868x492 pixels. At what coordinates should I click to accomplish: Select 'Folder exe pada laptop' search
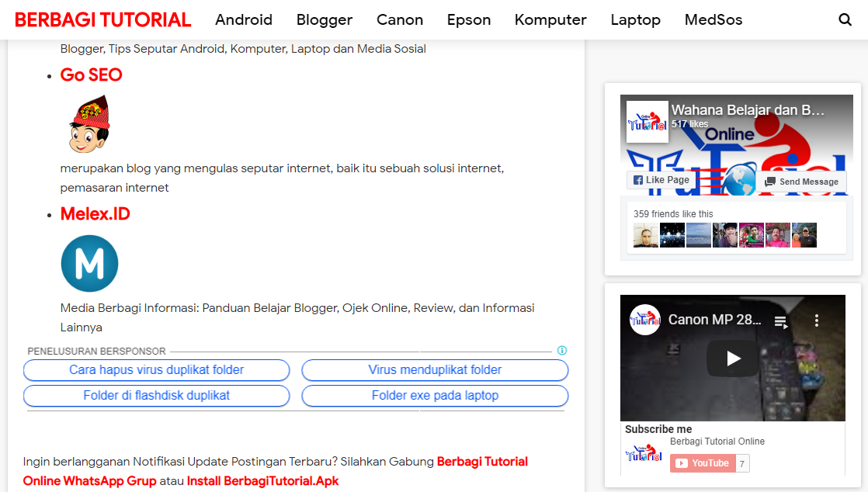pyautogui.click(x=435, y=396)
